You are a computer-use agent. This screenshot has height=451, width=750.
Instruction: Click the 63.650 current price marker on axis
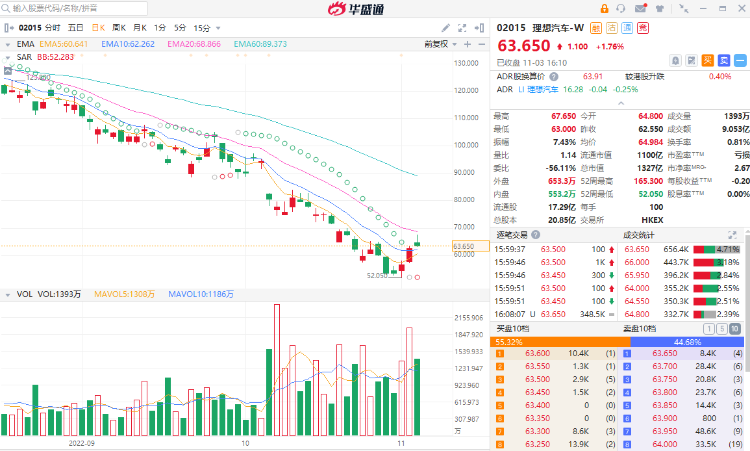471,246
